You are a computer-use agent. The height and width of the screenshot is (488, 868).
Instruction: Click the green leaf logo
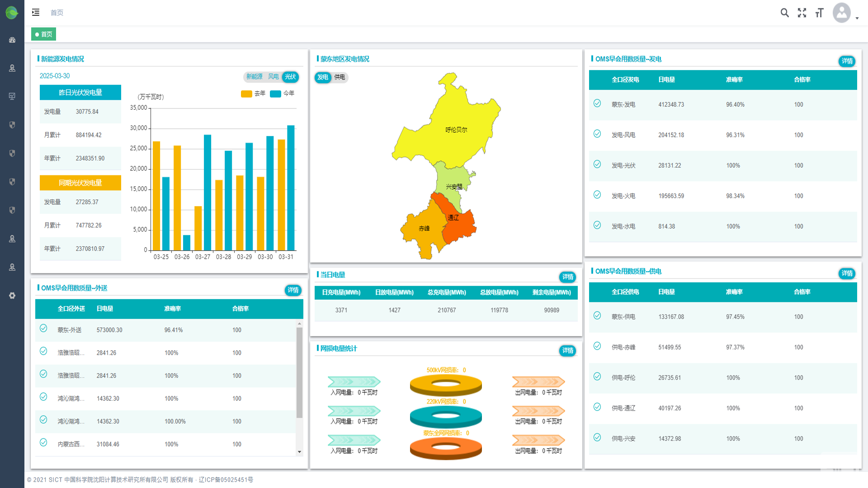(x=12, y=12)
